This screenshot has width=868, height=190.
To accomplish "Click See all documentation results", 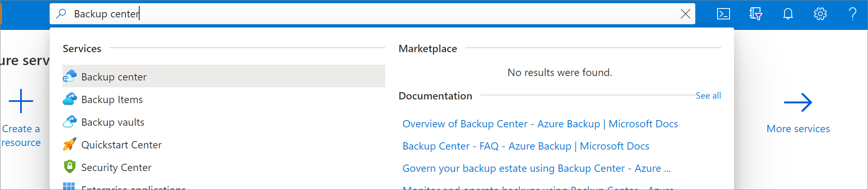I will click(x=708, y=96).
